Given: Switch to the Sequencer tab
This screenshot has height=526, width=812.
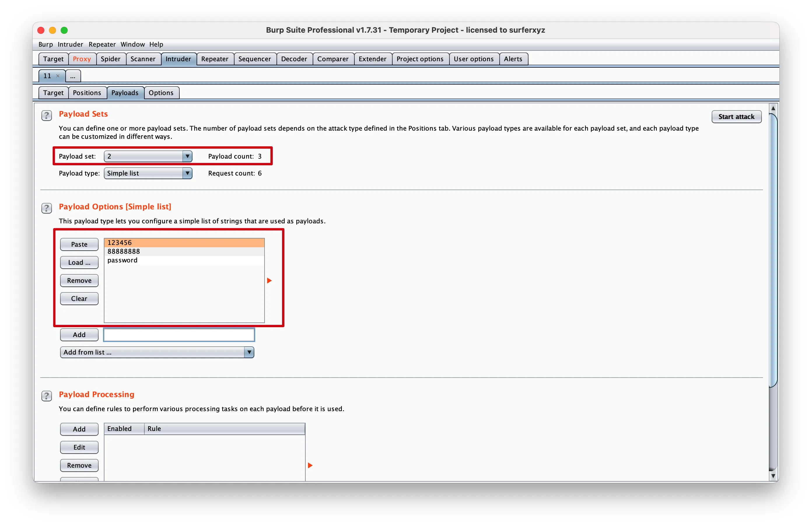Looking at the screenshot, I should tap(255, 59).
